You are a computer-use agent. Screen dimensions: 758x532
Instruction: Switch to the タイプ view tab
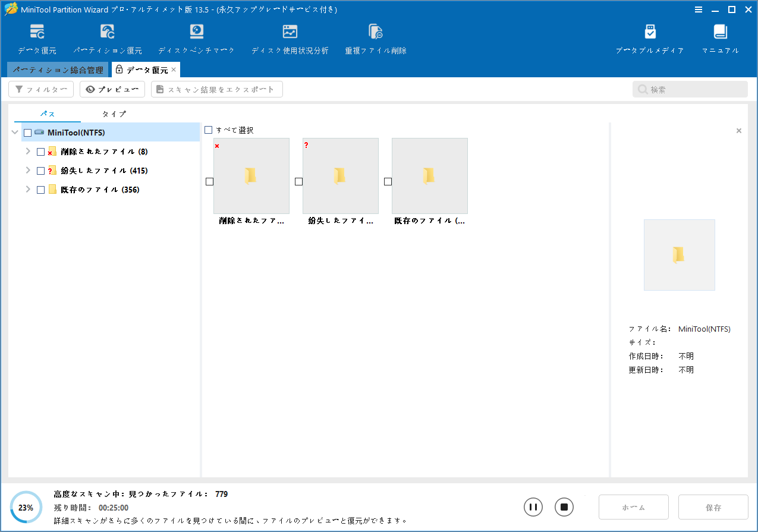[113, 114]
